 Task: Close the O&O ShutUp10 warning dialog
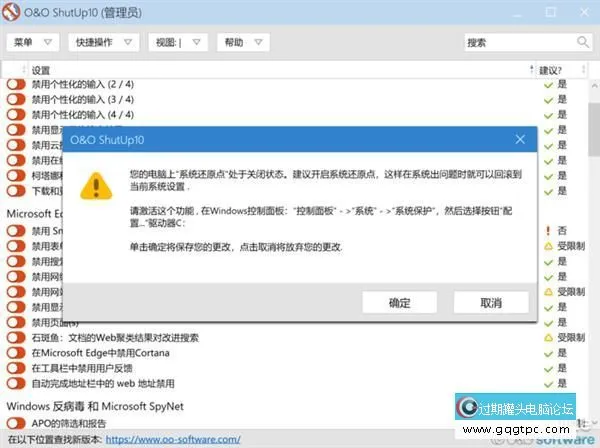click(x=520, y=139)
